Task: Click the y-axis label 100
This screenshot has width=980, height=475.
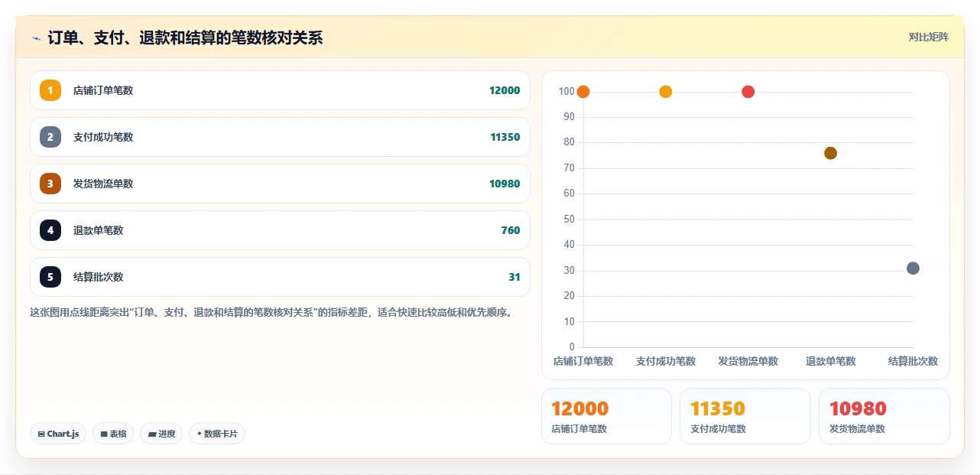Action: point(566,92)
